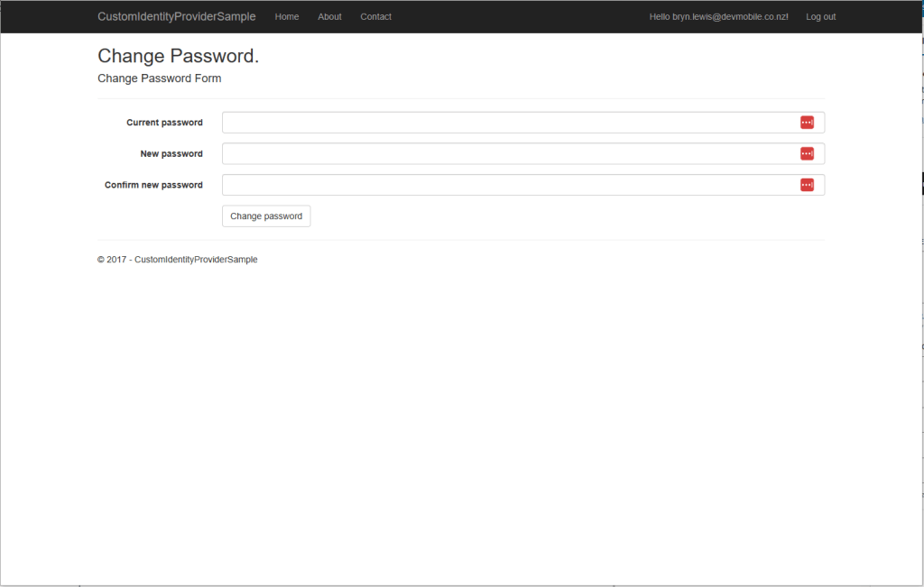Click the Confirm new password label
This screenshot has width=924, height=587.
coord(153,185)
